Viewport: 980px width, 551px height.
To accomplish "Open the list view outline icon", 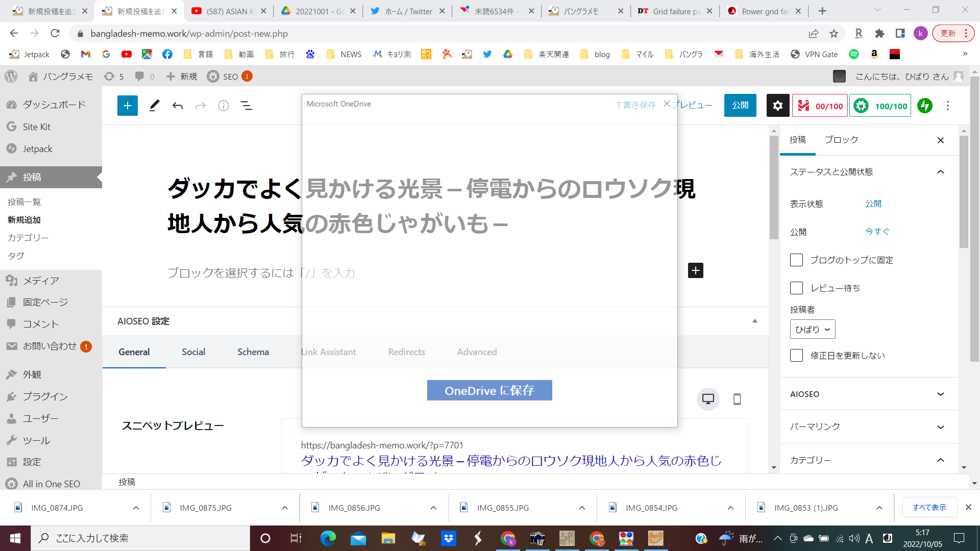I will pyautogui.click(x=247, y=106).
